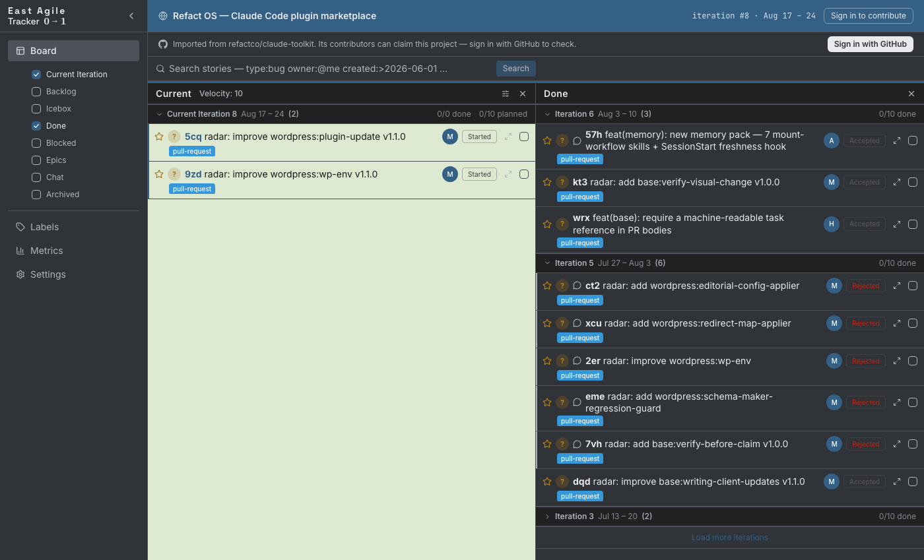This screenshot has width=924, height=560.
Task: Open story 7vh verify-before-claim title
Action: coord(686,444)
